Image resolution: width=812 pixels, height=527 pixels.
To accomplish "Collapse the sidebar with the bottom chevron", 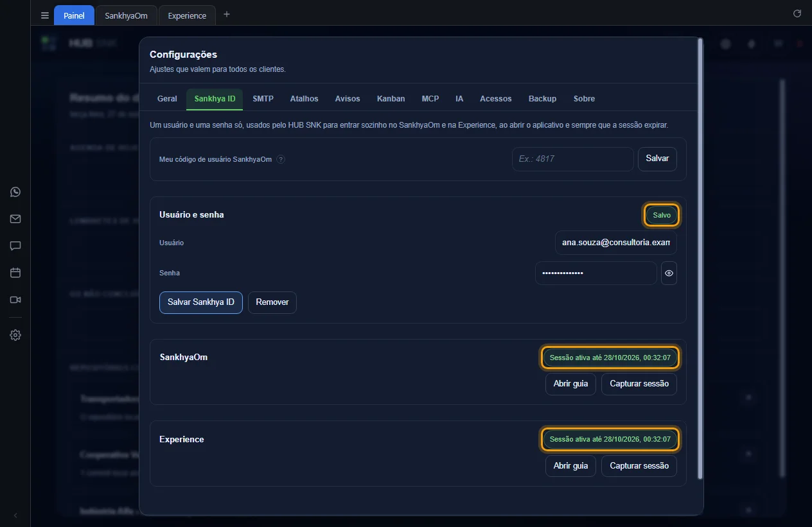I will (15, 515).
